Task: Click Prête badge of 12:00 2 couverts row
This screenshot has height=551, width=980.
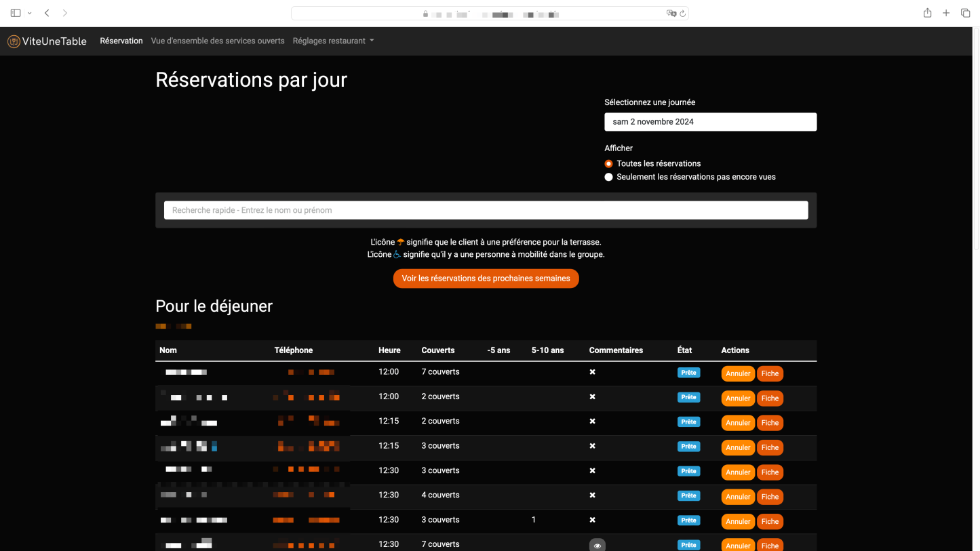Action: pyautogui.click(x=688, y=397)
